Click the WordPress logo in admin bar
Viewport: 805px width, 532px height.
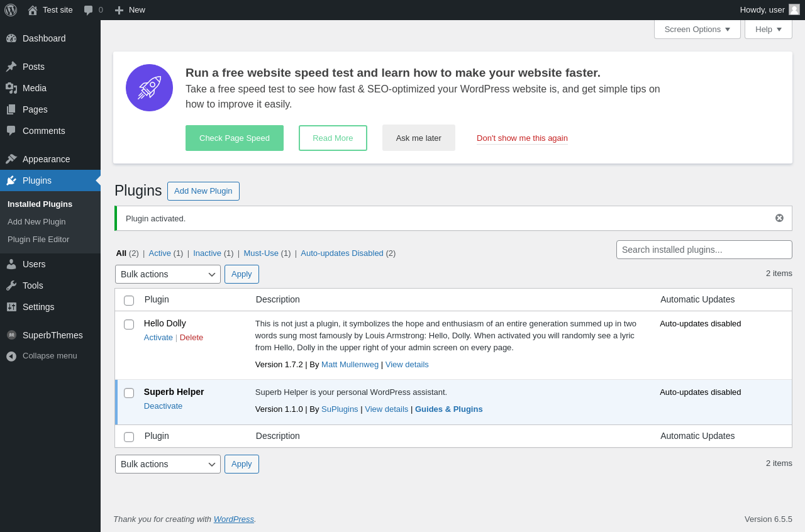(x=11, y=10)
